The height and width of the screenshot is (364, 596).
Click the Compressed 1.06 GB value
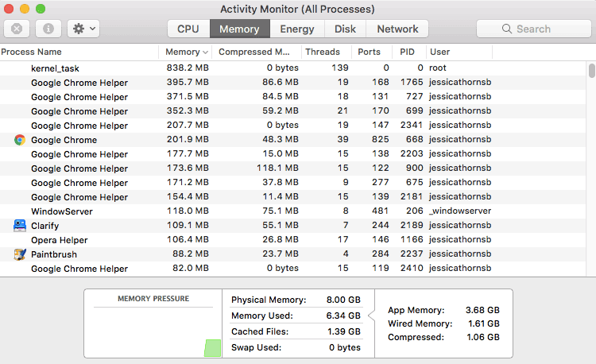coord(483,338)
